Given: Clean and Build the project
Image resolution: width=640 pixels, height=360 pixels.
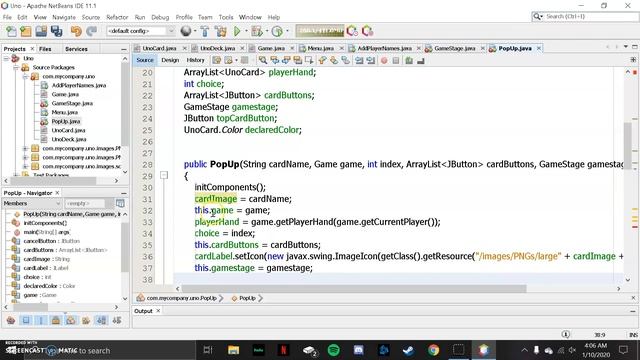Looking at the screenshot, I should pyautogui.click(x=221, y=31).
